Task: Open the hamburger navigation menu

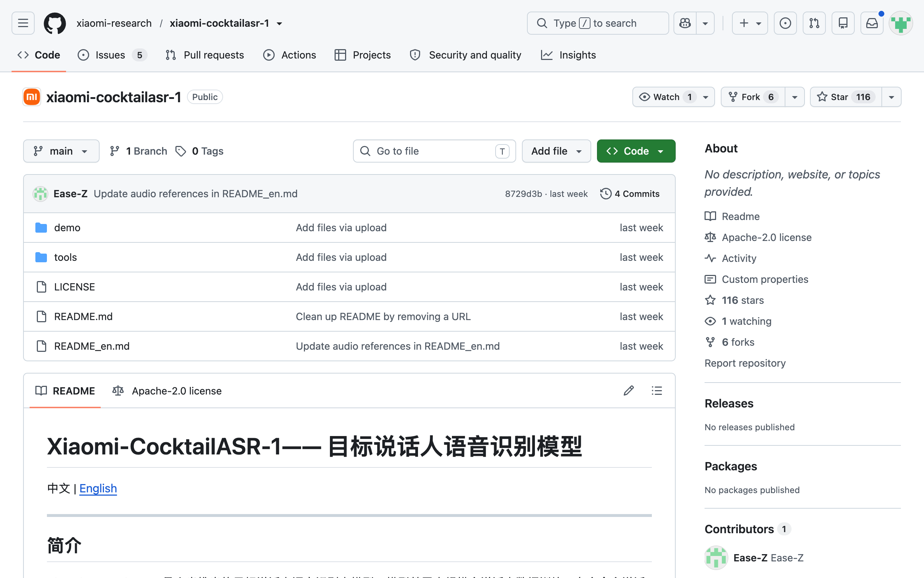Action: [x=23, y=23]
